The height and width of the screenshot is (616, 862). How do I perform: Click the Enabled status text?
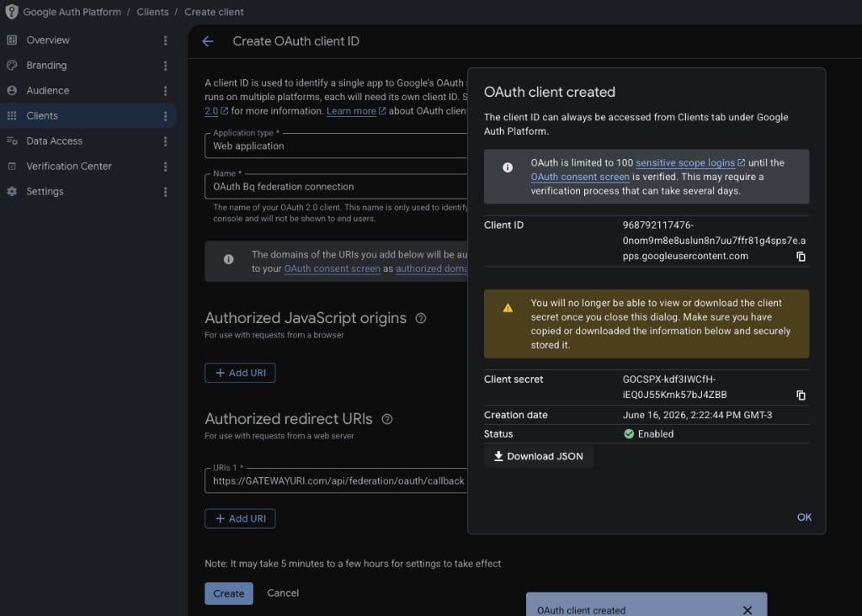(655, 434)
